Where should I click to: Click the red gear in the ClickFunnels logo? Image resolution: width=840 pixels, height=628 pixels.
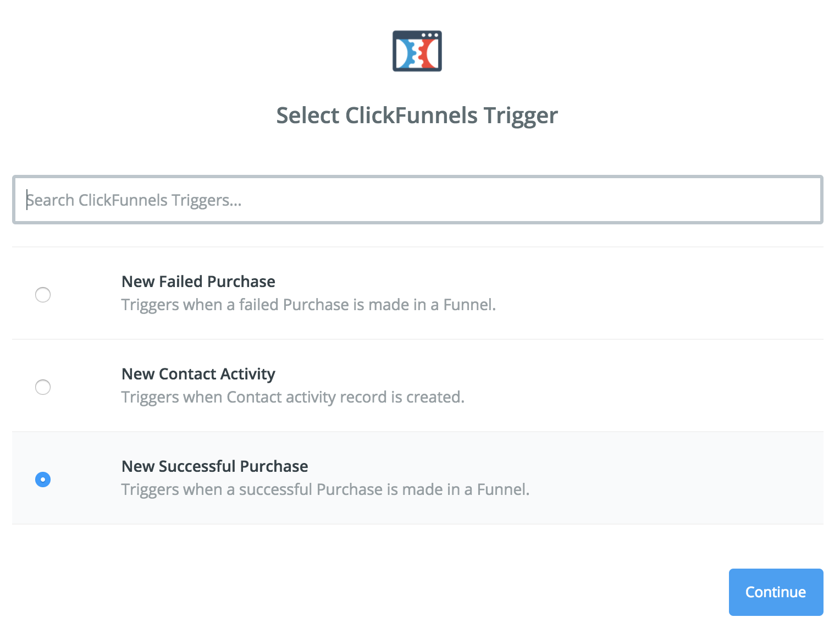[x=428, y=54]
